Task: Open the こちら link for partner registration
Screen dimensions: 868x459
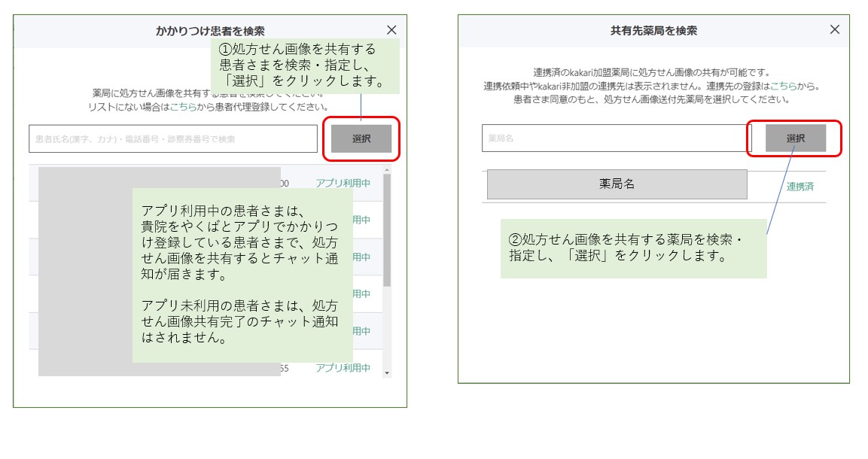Action: pos(783,86)
